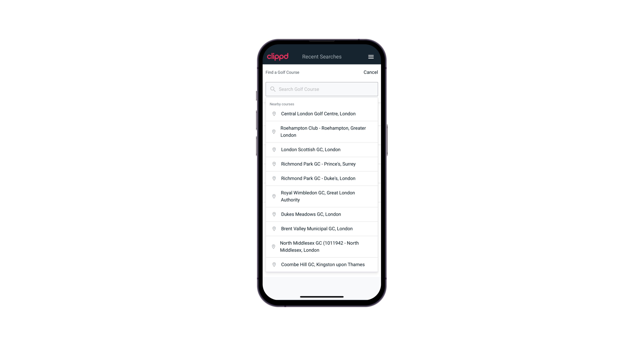Select North Middlesex GC from nearby courses
Viewport: 644px width, 346px height.
tap(322, 246)
